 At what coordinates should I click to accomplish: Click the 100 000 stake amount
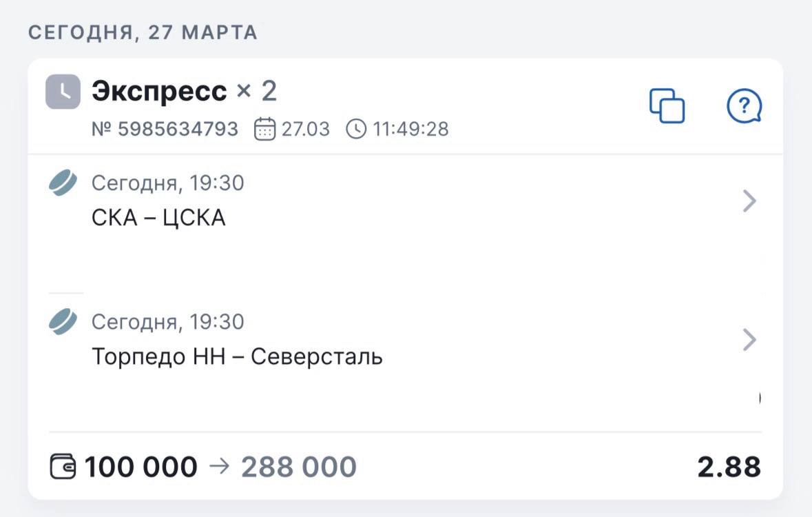click(x=140, y=467)
